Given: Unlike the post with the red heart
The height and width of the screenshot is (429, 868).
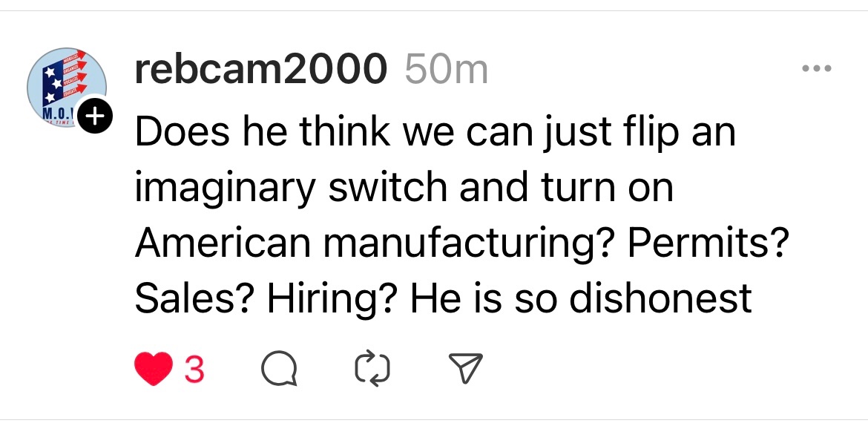Looking at the screenshot, I should click(x=152, y=369).
